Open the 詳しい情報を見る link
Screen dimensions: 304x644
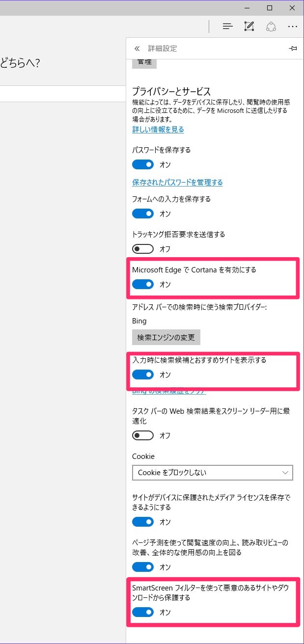(158, 129)
